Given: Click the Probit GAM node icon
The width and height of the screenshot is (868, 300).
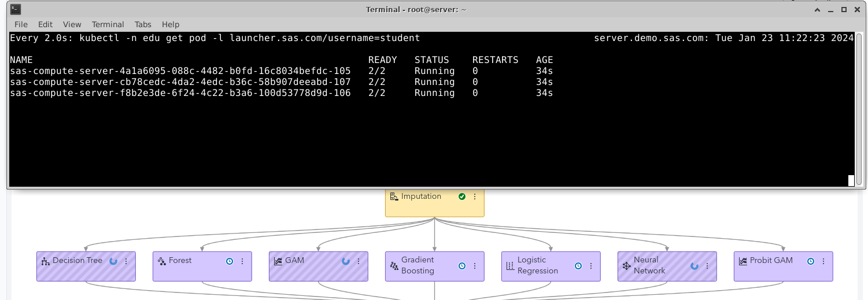Looking at the screenshot, I should point(743,261).
